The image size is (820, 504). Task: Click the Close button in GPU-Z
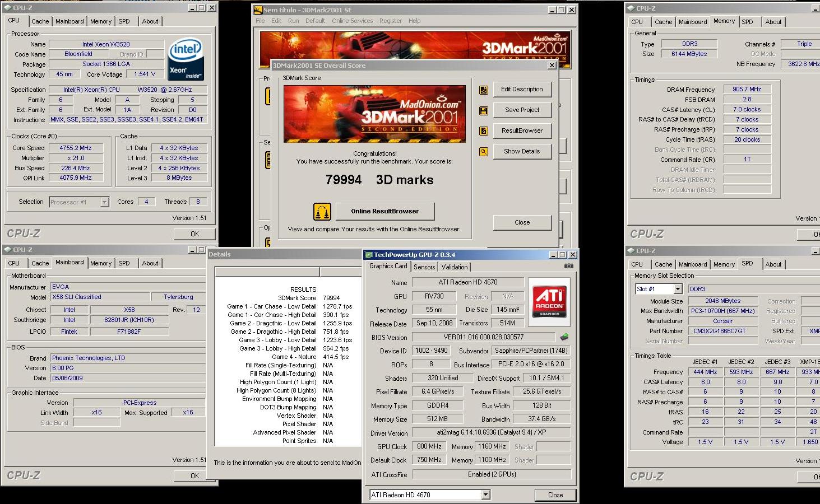click(555, 495)
